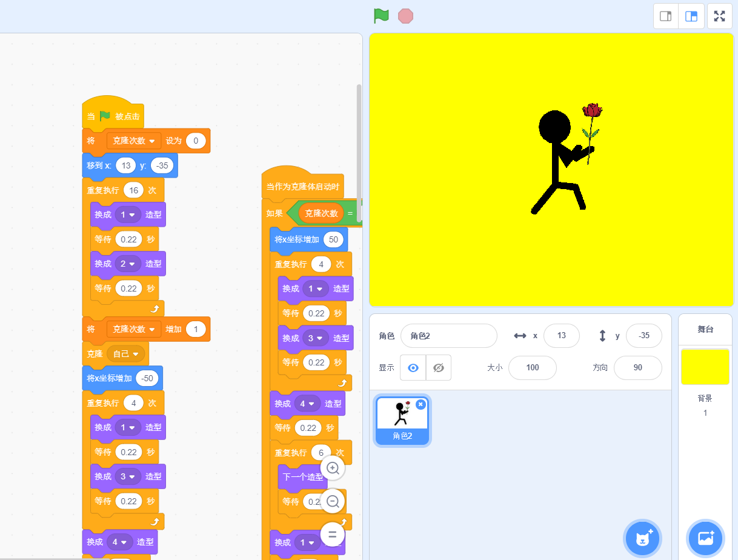Switch to small stage layout

[665, 16]
